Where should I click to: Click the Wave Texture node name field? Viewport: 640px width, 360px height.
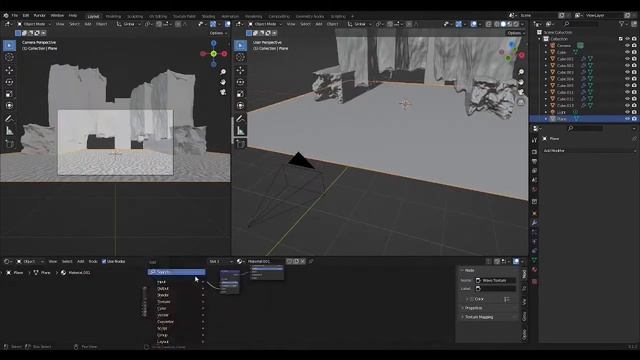(x=496, y=280)
